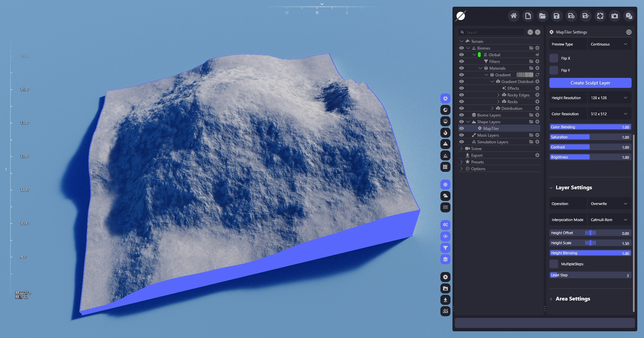Viewport: 644px width, 338px height.
Task: Click the Create Sculpt Layer button
Action: (590, 83)
